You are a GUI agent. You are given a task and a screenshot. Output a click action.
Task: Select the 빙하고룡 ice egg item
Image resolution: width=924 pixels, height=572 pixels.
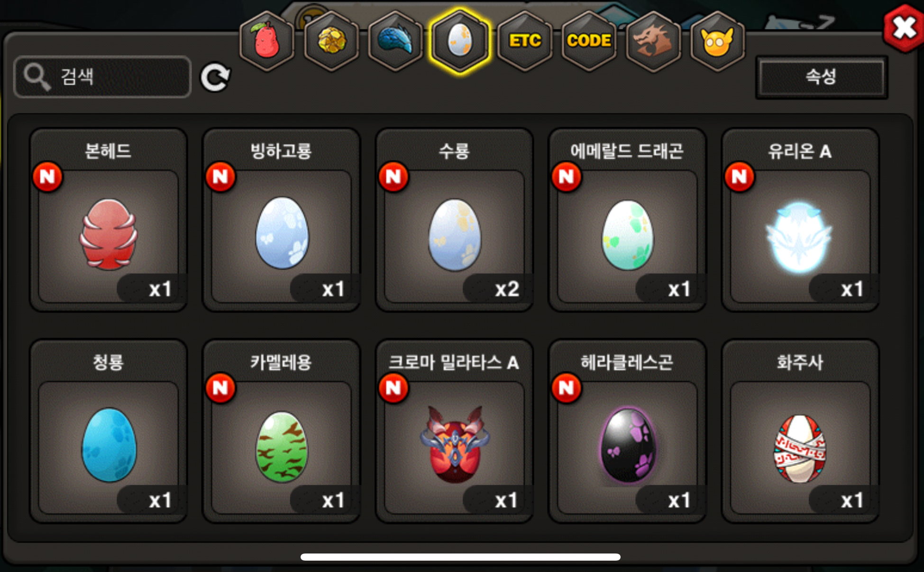click(x=282, y=220)
